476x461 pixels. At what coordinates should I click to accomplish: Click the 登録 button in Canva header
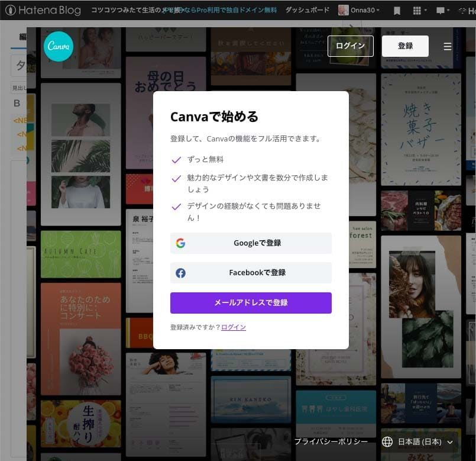coord(405,46)
